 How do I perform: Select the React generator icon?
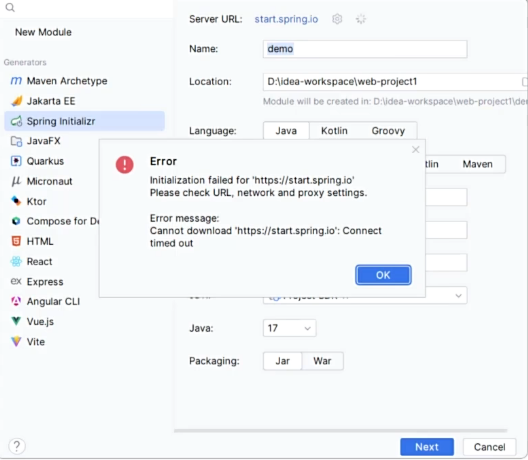pos(16,261)
